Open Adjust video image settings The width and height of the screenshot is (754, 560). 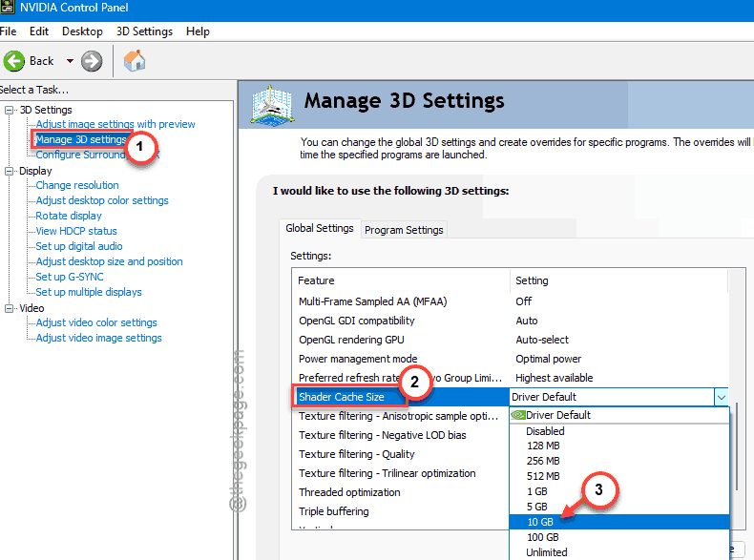[x=98, y=338]
